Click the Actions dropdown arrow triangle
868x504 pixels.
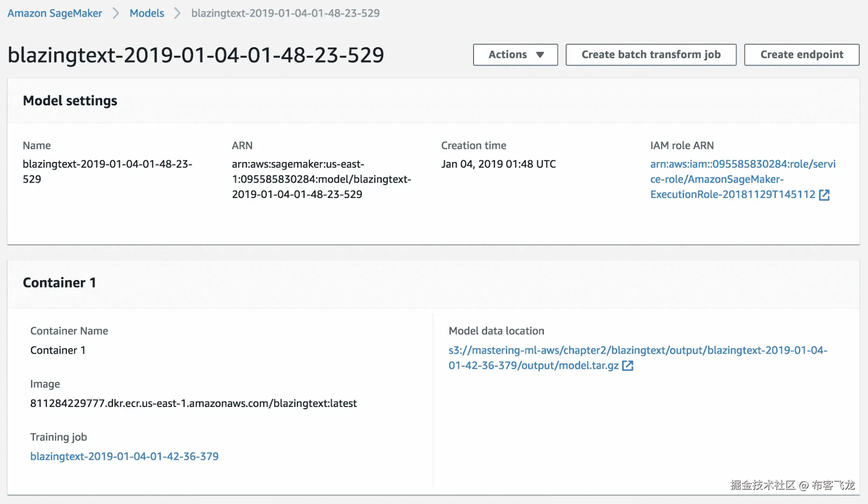coord(540,55)
